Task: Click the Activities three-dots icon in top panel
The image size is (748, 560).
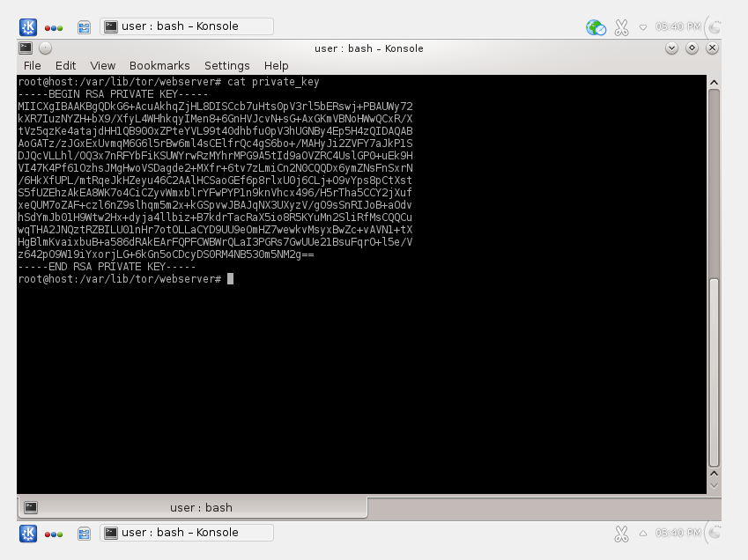Action: (55, 27)
